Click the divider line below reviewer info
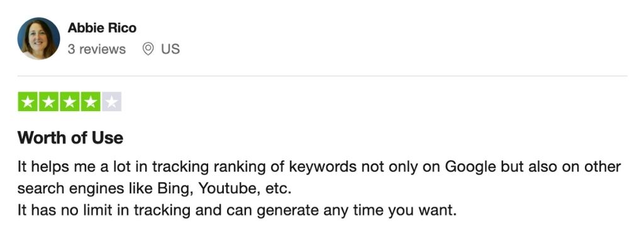Viewport: 644px width, 226px height. click(323, 76)
